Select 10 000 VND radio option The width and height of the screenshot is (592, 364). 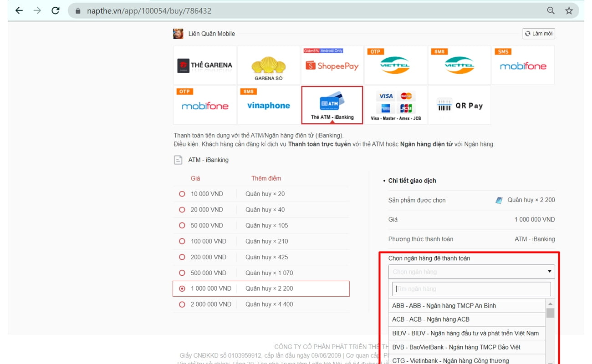click(x=182, y=194)
